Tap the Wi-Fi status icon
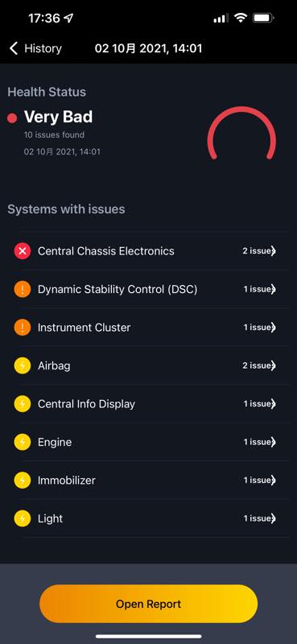The image size is (297, 644). [x=241, y=18]
